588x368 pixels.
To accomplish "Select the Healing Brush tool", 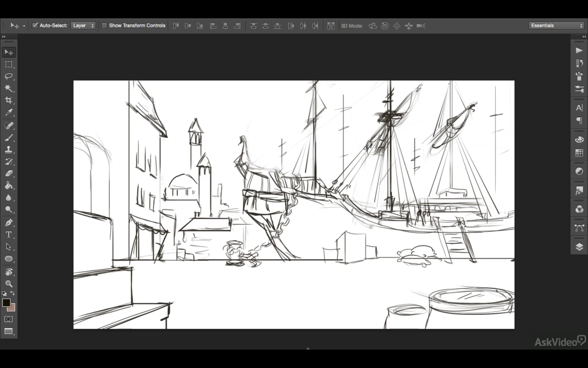I will 9,126.
